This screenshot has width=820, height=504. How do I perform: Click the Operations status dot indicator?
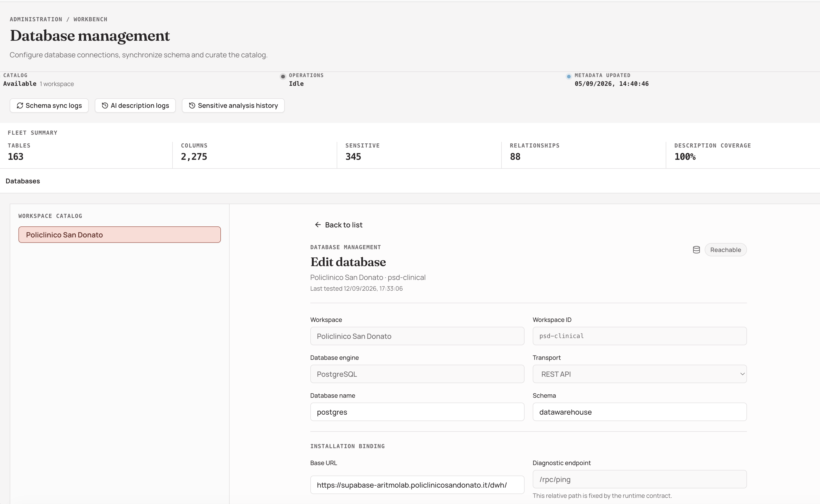283,77
